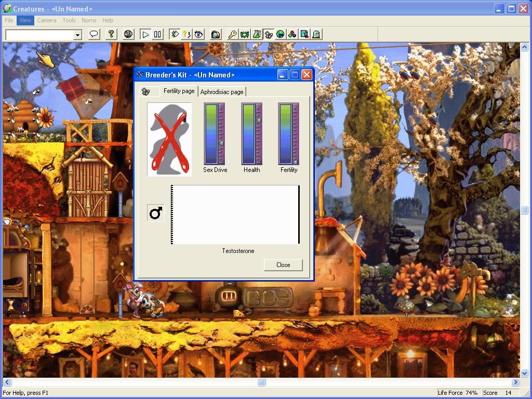Click inside the toolbar combo box field
The width and height of the screenshot is (532, 399).
40,35
